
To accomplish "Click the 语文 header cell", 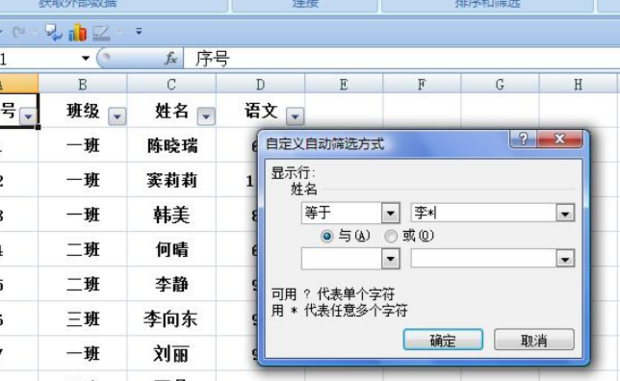I will [260, 110].
